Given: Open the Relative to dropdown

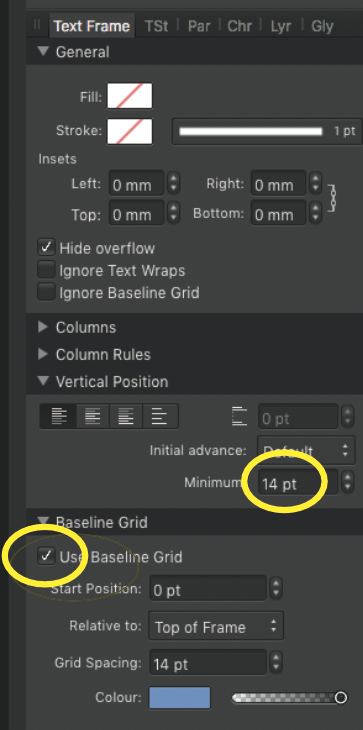Looking at the screenshot, I should (x=216, y=627).
